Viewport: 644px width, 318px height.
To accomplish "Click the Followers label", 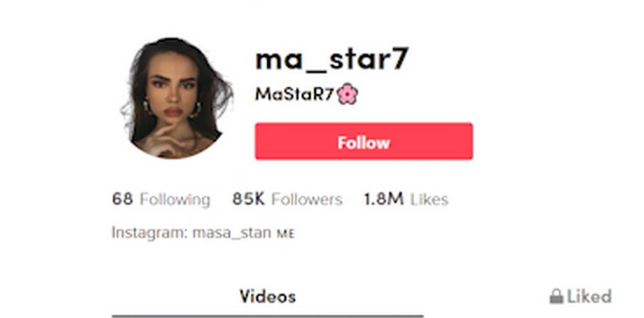I will pyautogui.click(x=307, y=200).
